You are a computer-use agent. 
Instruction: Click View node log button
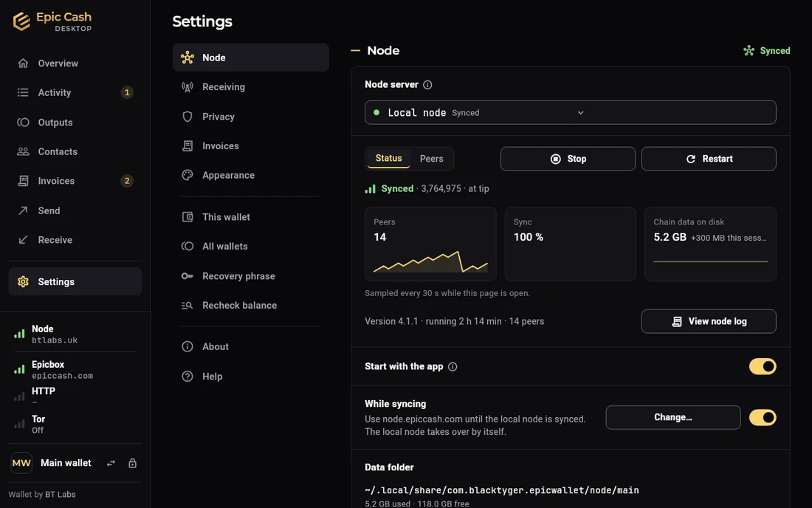(x=709, y=322)
